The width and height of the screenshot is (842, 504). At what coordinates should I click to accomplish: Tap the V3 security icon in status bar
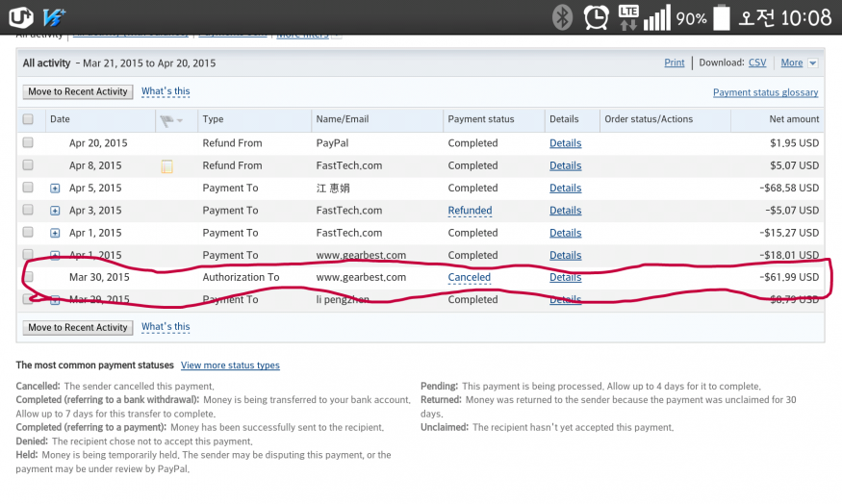(x=54, y=17)
